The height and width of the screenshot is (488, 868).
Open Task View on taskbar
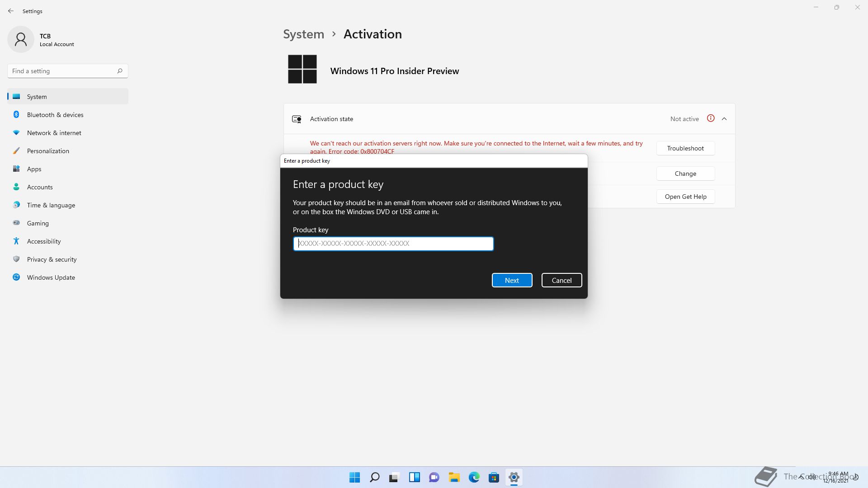[394, 477]
